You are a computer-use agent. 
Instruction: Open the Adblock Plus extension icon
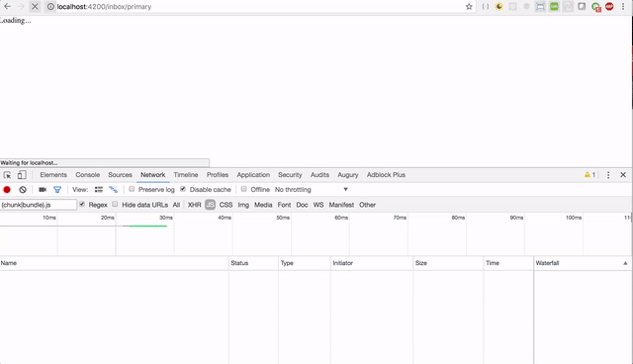coord(609,7)
